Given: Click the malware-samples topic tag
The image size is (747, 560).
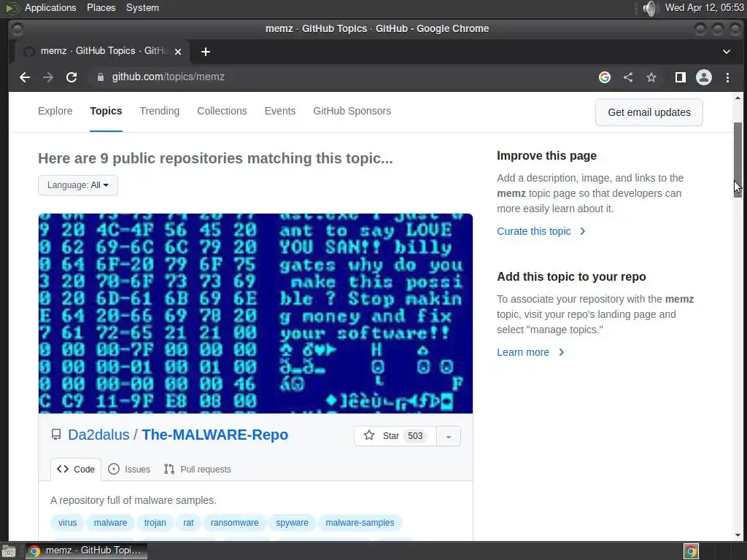Looking at the screenshot, I should pos(360,523).
